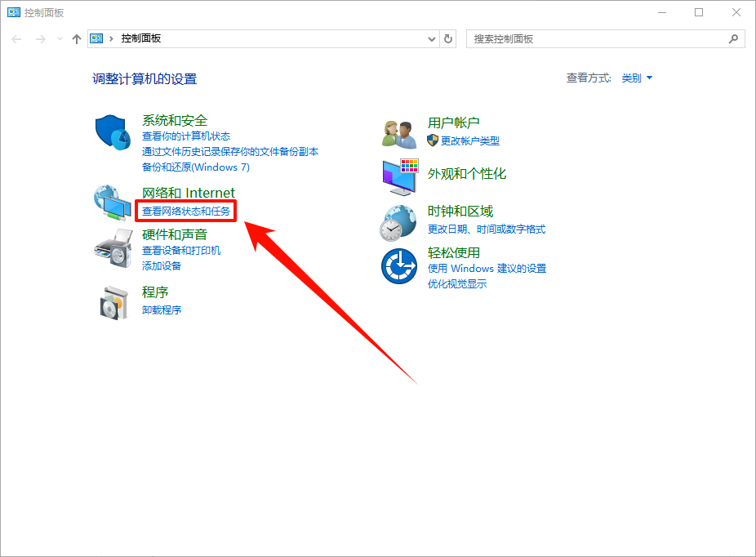
Task: Open 网络和 Internet category heading
Action: pyautogui.click(x=189, y=193)
